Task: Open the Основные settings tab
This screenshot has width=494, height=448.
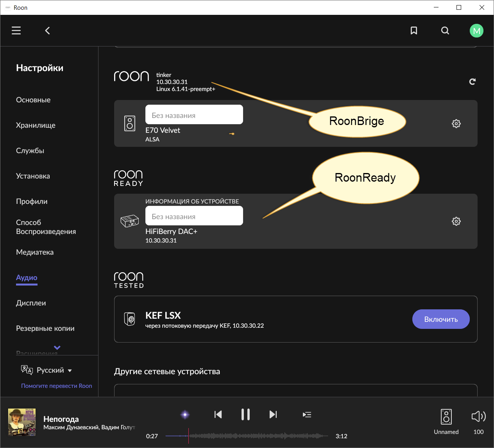Action: (x=33, y=100)
